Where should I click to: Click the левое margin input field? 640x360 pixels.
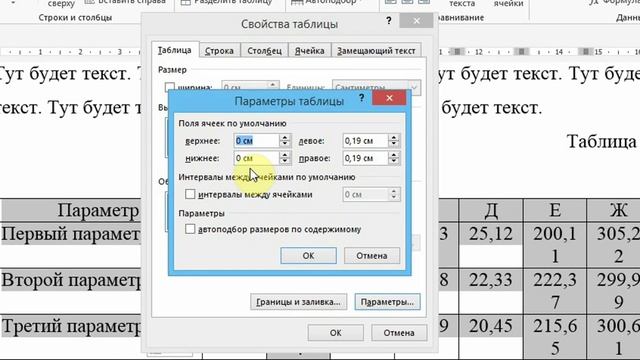point(365,141)
